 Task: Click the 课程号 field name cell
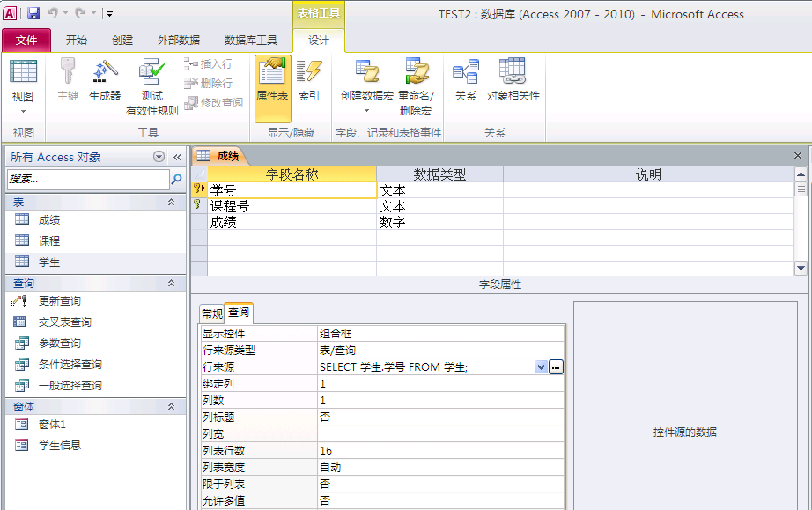292,207
